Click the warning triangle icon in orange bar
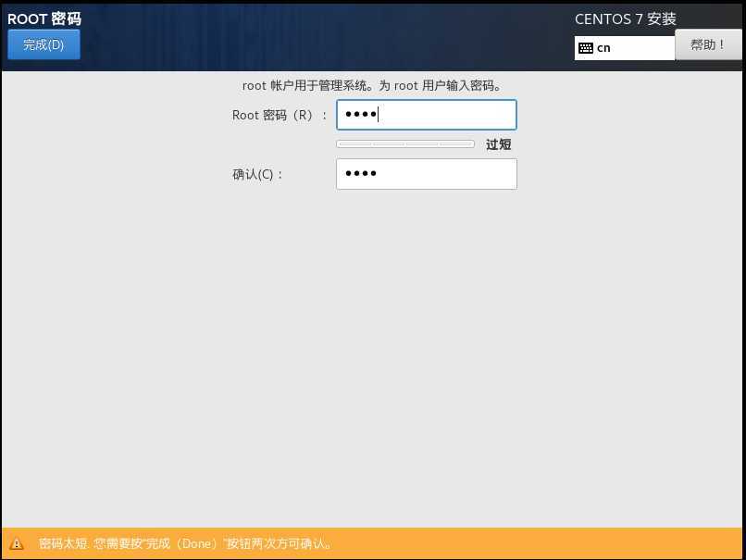This screenshot has height=560, width=746. pyautogui.click(x=17, y=543)
